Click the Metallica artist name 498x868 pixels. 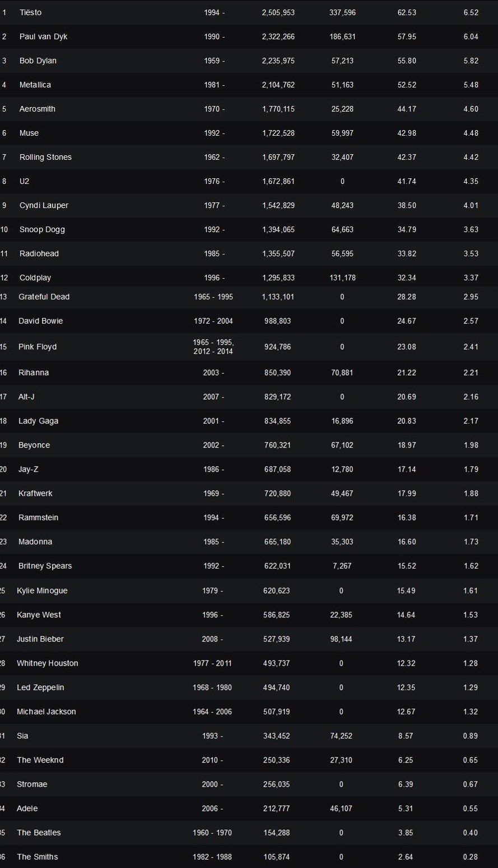point(35,85)
